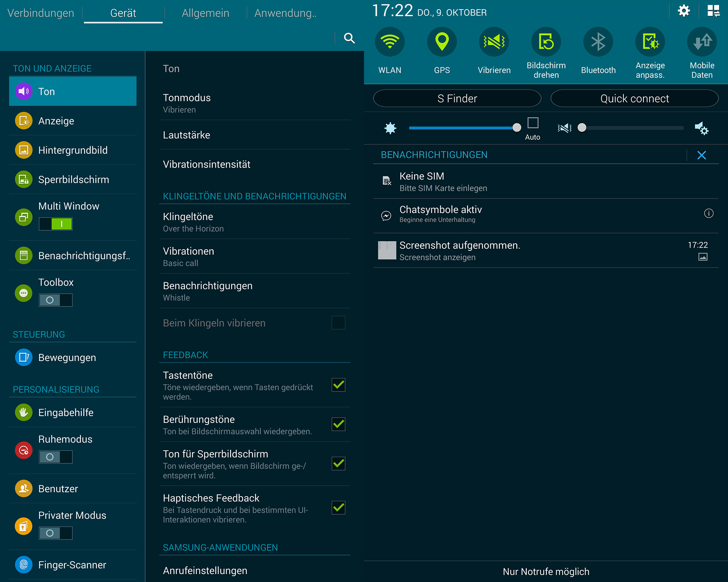The width and height of the screenshot is (728, 582).
Task: Toggle the WLAN quick setting icon
Action: 390,42
